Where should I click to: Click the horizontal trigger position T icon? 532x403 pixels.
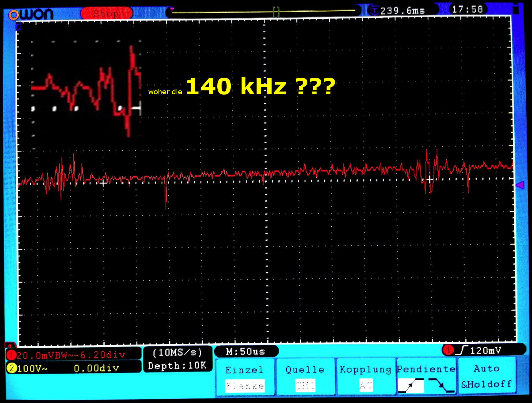[374, 10]
